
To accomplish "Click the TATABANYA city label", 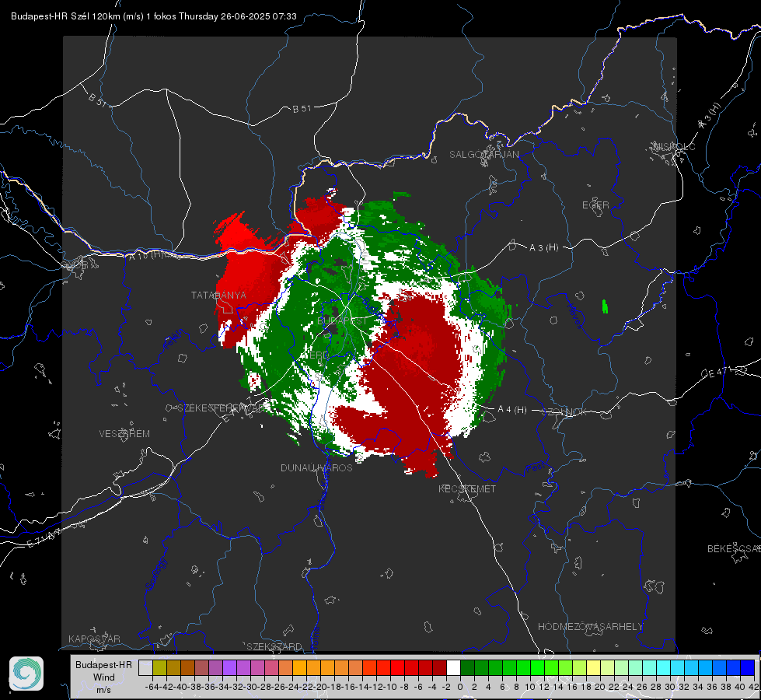I will (218, 296).
